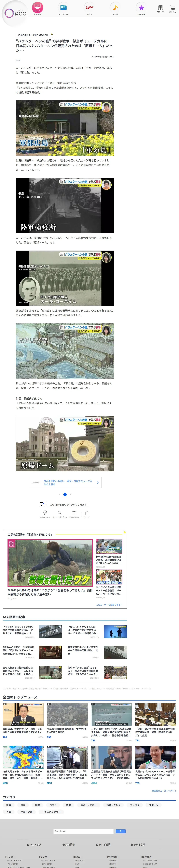The height and width of the screenshot is (868, 179).
Task: Select the 地震・災害 category chip
Action: pos(27,812)
